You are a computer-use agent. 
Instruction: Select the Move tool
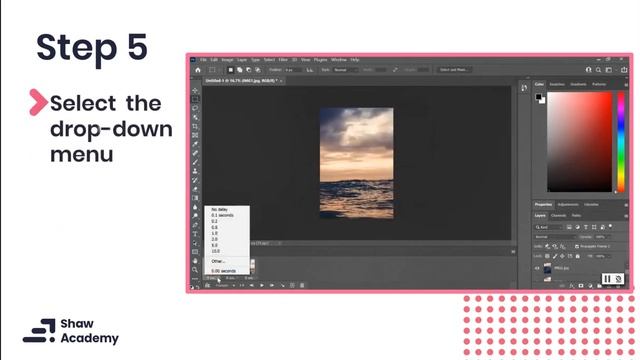pyautogui.click(x=195, y=90)
